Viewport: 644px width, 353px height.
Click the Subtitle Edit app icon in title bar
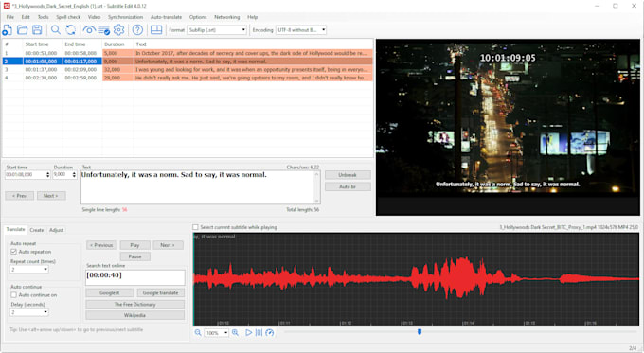coord(7,6)
